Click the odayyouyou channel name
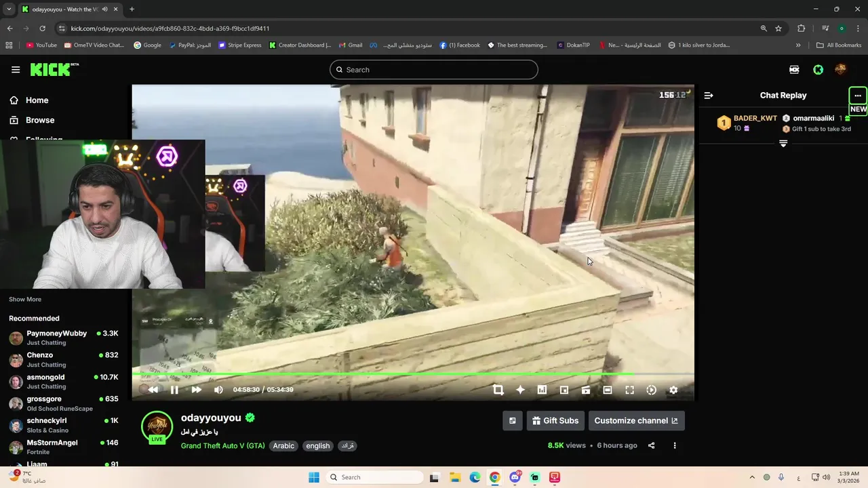The height and width of the screenshot is (488, 868). tap(211, 418)
